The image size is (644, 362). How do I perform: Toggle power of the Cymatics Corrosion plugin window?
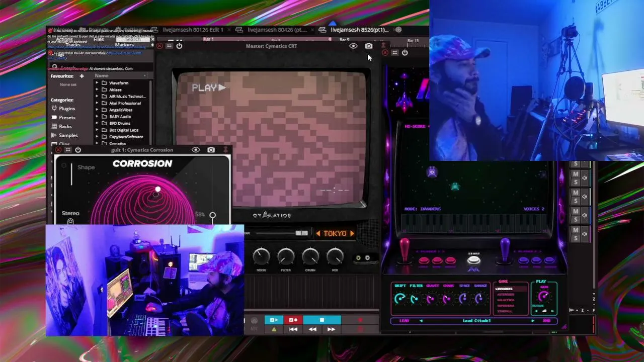click(x=78, y=150)
